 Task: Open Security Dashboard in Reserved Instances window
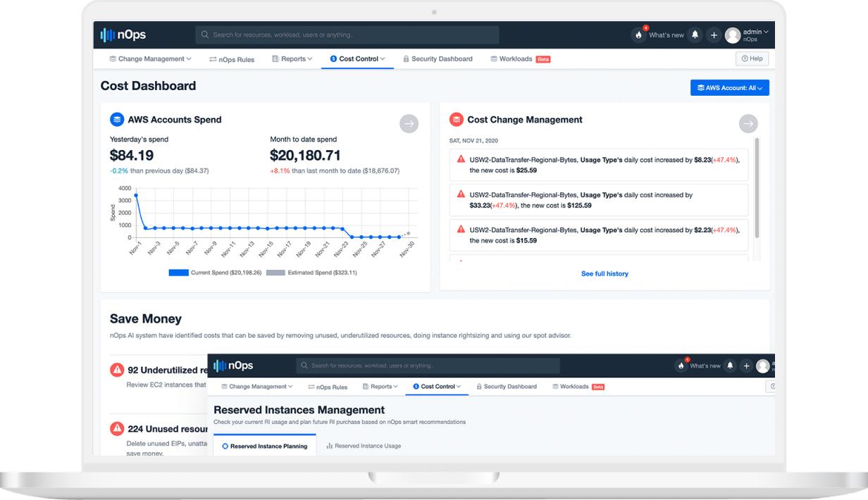(507, 387)
